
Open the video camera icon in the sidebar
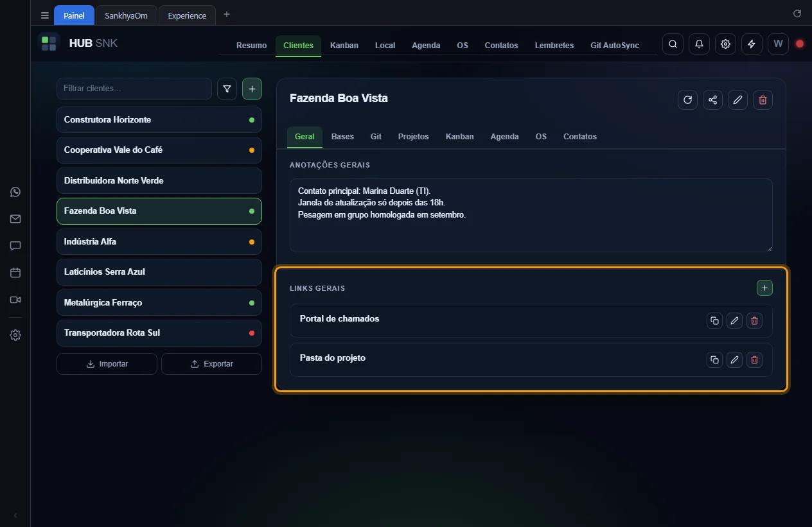15,300
